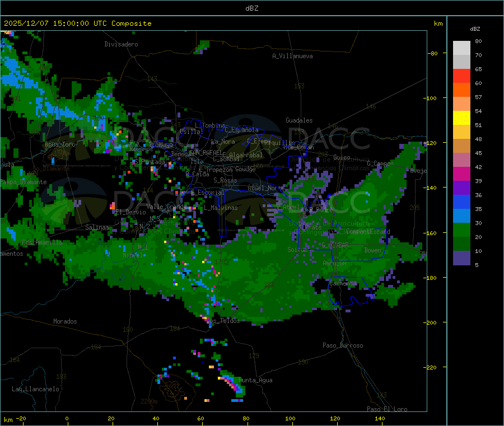Click the 'Morados' place label
This screenshot has width=504, height=426.
point(65,321)
